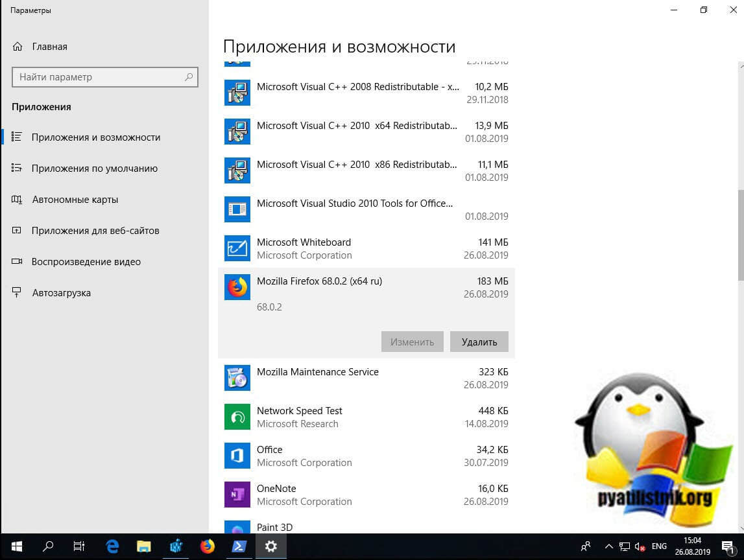
Task: Click the app list vertical scrollbar thumb
Action: (741, 235)
